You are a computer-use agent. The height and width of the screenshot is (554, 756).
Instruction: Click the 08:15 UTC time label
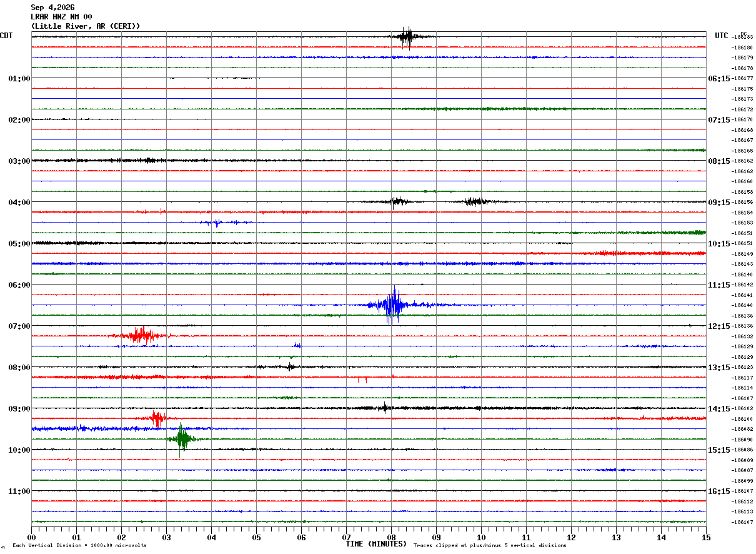[x=719, y=161]
